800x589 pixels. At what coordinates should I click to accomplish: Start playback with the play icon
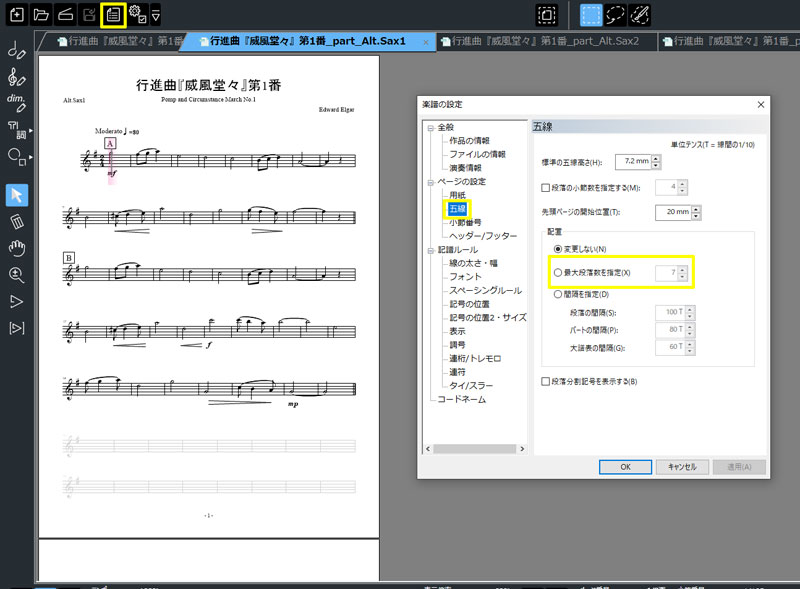point(16,301)
